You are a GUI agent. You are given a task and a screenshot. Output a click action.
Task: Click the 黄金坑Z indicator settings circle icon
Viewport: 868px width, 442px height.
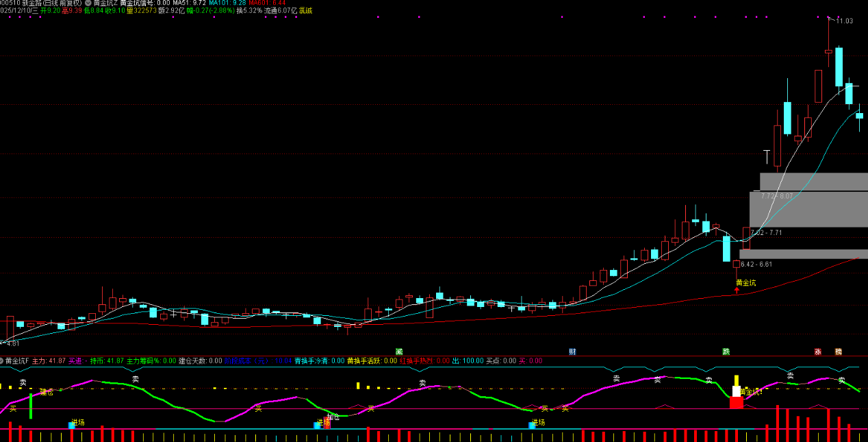click(x=88, y=3)
